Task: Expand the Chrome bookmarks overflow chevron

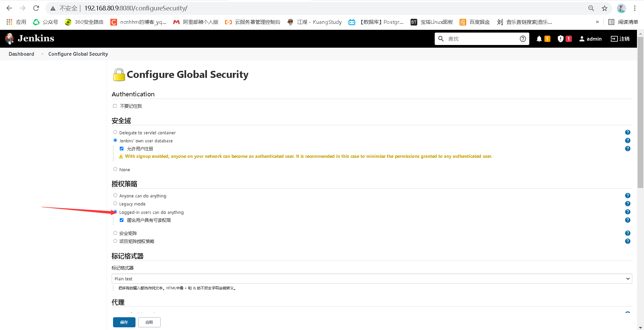Action: click(x=597, y=22)
